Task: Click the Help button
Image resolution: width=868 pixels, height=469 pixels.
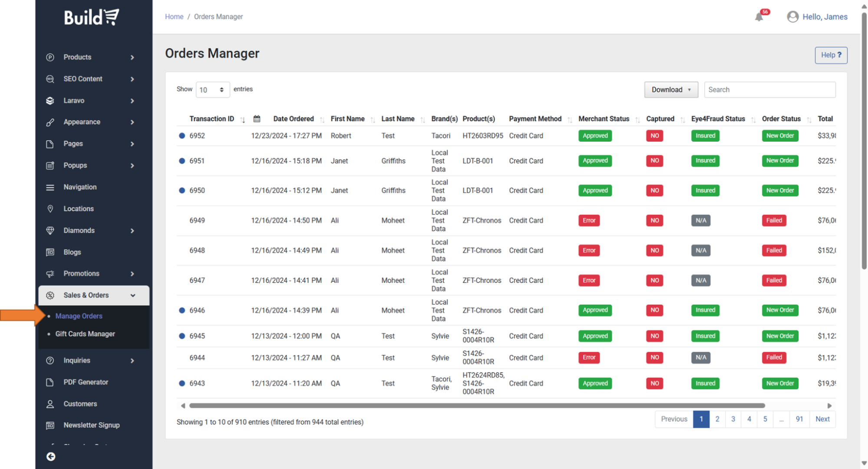Action: [x=831, y=55]
